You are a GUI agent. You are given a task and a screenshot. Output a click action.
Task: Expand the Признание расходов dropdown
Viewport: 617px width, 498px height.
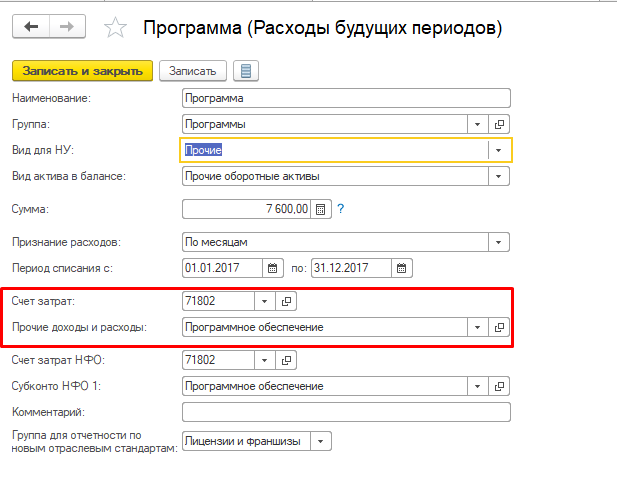(498, 242)
